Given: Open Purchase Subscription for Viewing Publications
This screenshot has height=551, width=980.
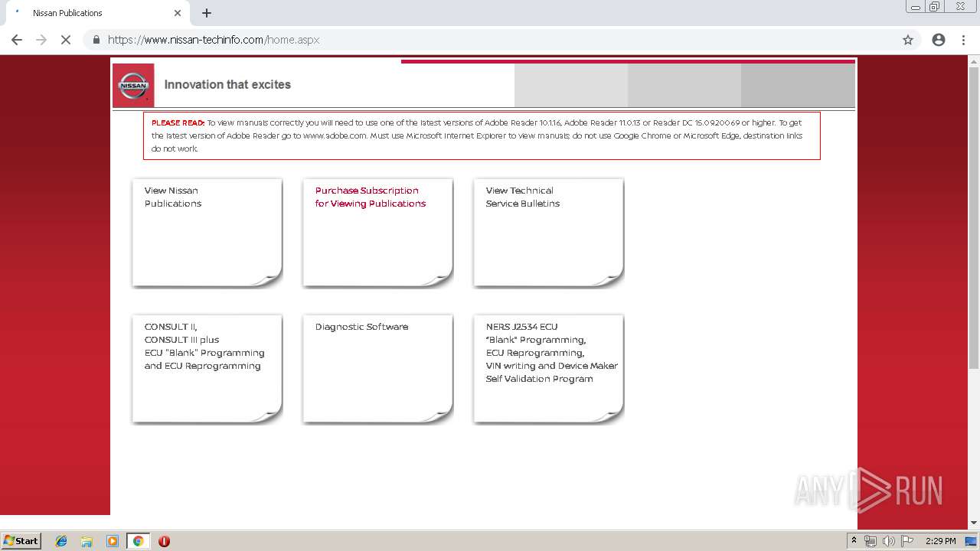Looking at the screenshot, I should click(377, 233).
